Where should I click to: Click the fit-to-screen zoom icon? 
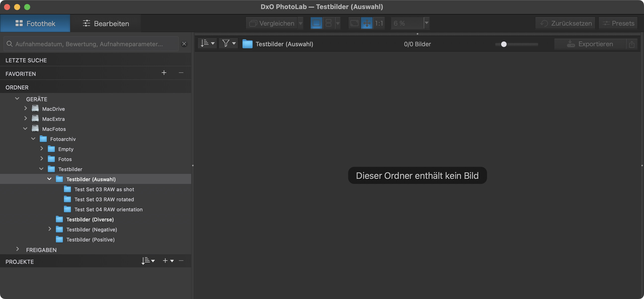point(354,23)
